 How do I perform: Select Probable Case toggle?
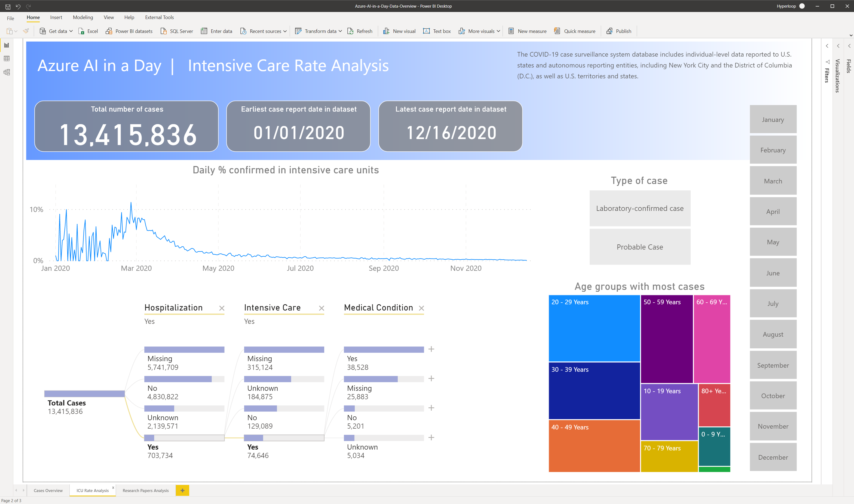point(639,247)
